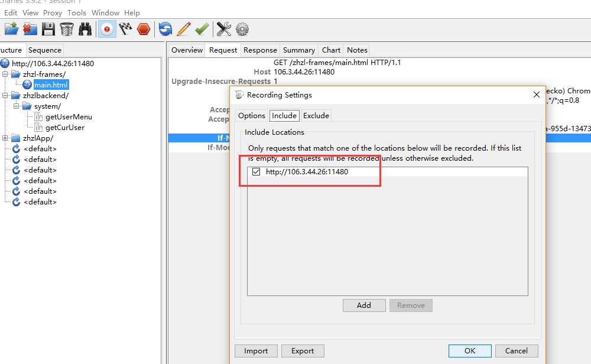Click the Export button
The height and width of the screenshot is (364, 591).
click(x=303, y=351)
